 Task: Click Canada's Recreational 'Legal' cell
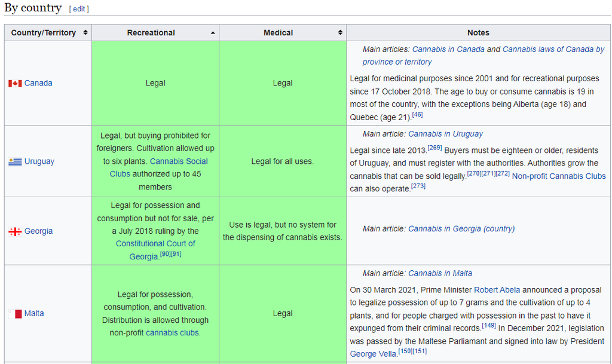(155, 83)
